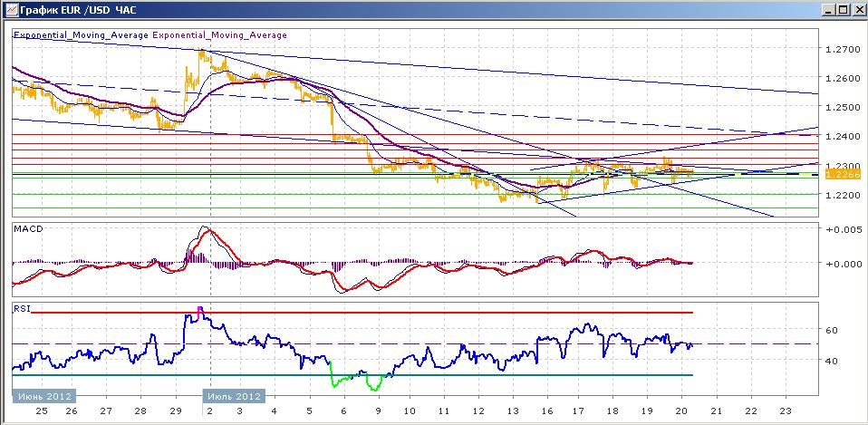Click the window title График EUR/USD ЧАС

[77, 9]
